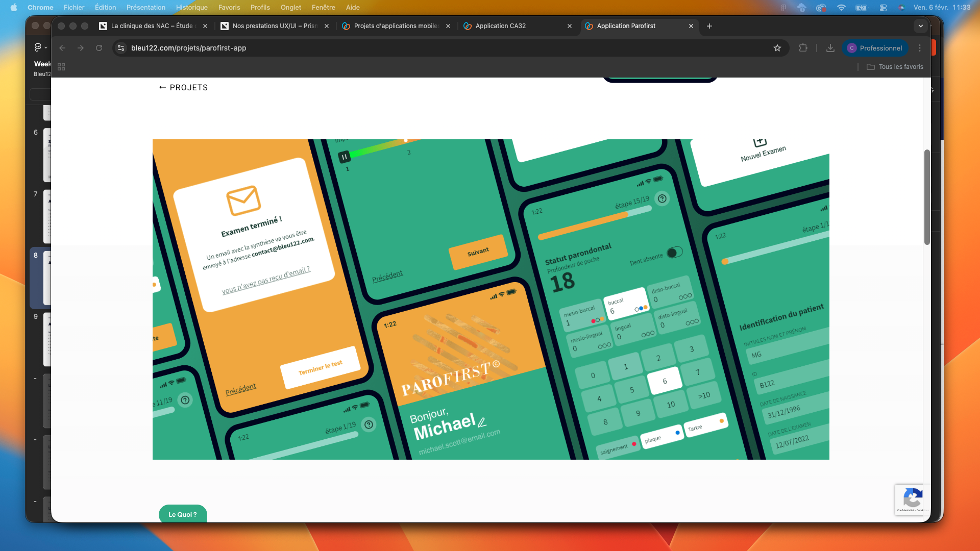Open the Chrome extensions puzzle icon
This screenshot has width=980, height=551.
(x=803, y=48)
